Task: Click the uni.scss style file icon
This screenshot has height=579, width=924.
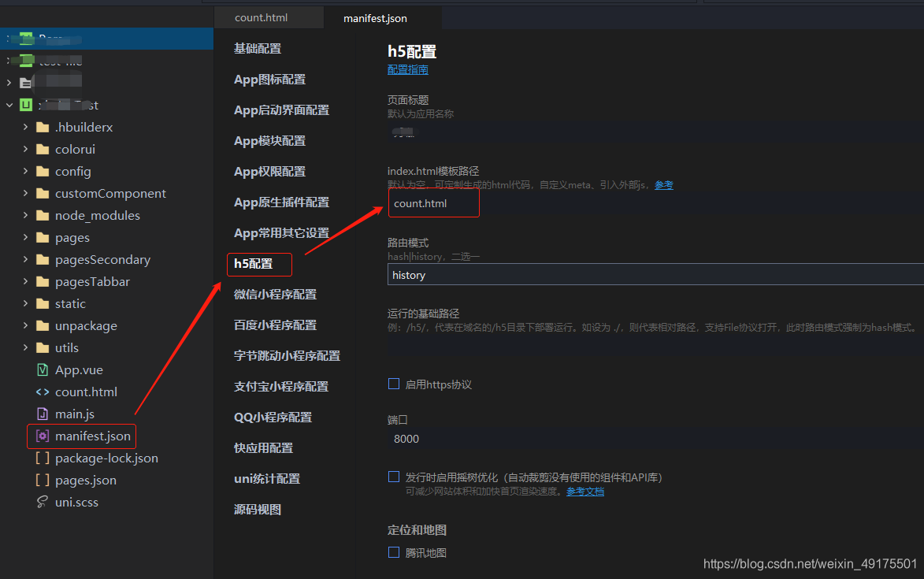Action: point(43,502)
